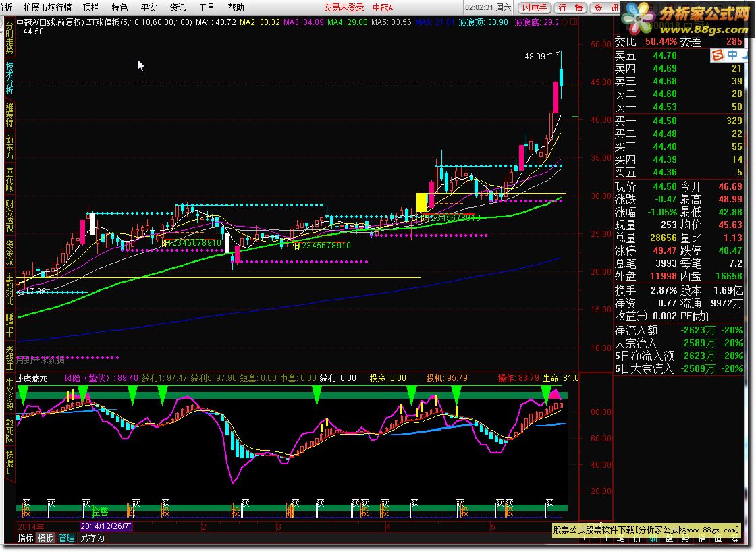Open the 工具 menu

(x=207, y=7)
